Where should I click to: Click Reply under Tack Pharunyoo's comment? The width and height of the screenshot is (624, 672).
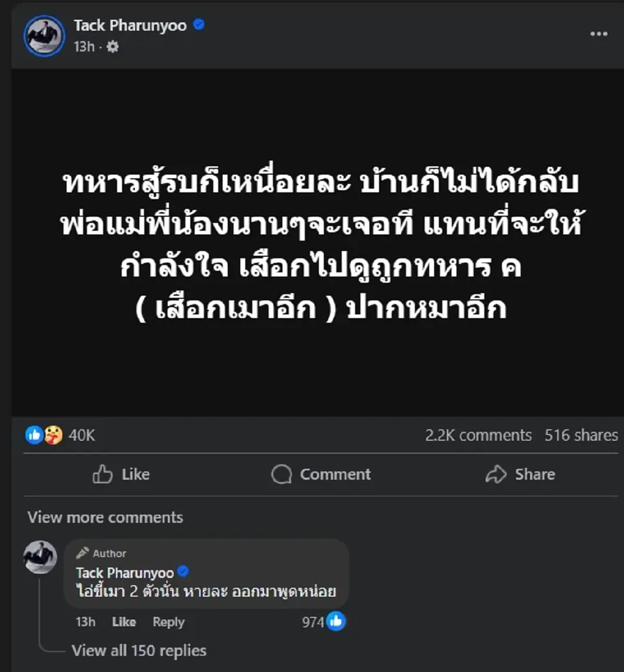[168, 622]
